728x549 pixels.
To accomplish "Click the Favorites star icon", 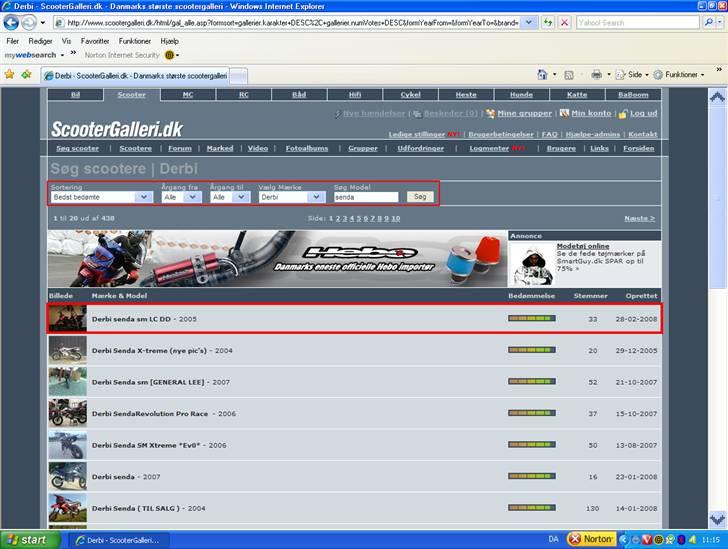I will 10,74.
